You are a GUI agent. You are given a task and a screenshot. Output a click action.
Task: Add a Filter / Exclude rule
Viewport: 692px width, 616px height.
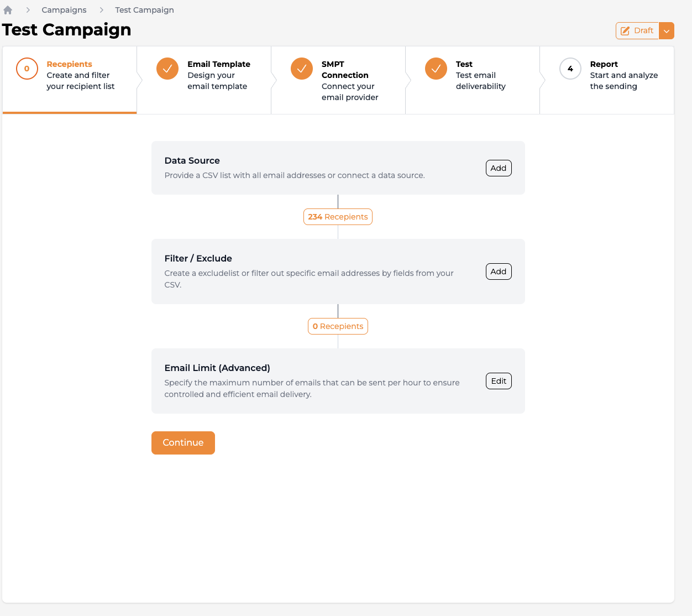click(499, 272)
